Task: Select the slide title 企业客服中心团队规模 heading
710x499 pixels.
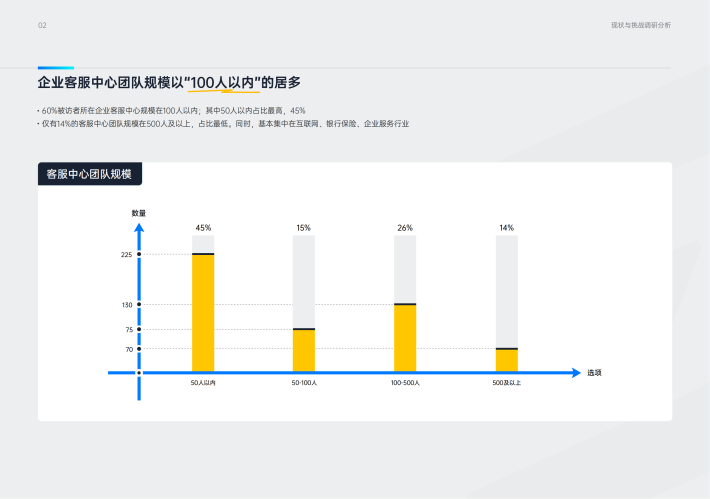Action: tap(169, 82)
